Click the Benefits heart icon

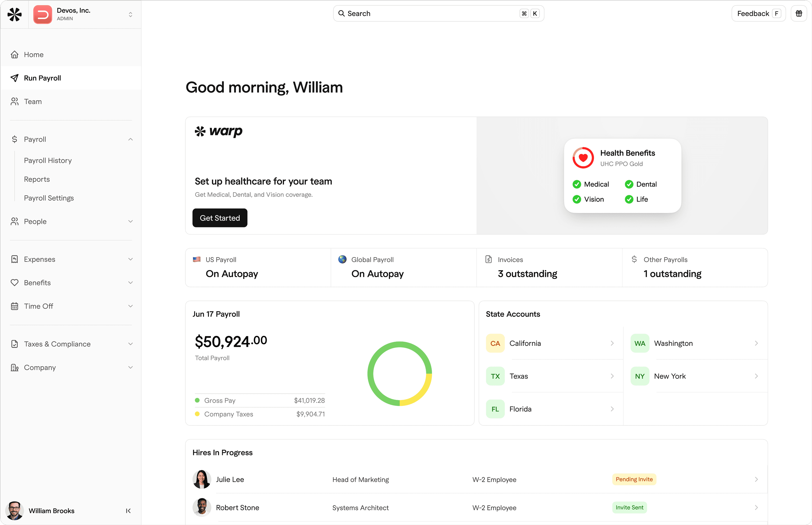pos(15,283)
